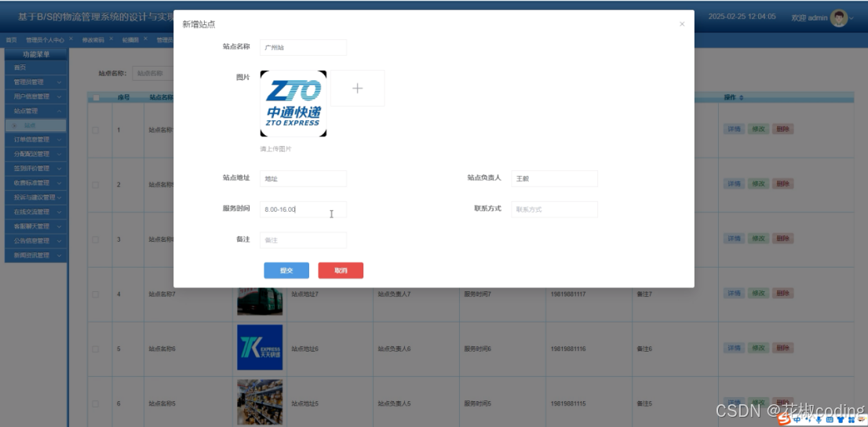Click the red 取消 button
The image size is (868, 427).
click(x=341, y=270)
